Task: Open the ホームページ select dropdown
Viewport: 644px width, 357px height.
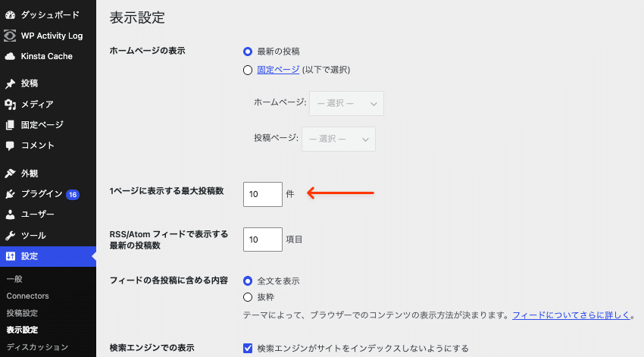Action: point(347,104)
